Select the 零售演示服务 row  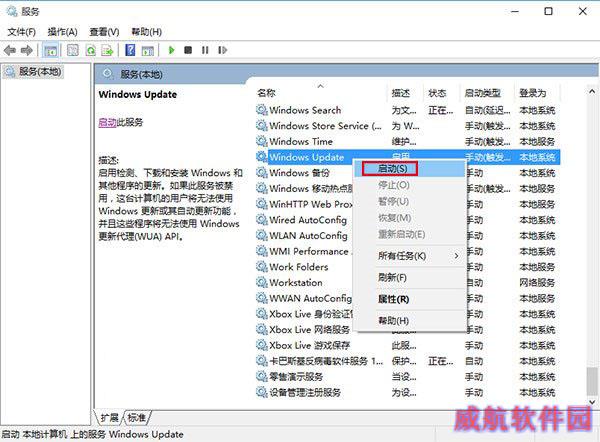[x=408, y=377]
